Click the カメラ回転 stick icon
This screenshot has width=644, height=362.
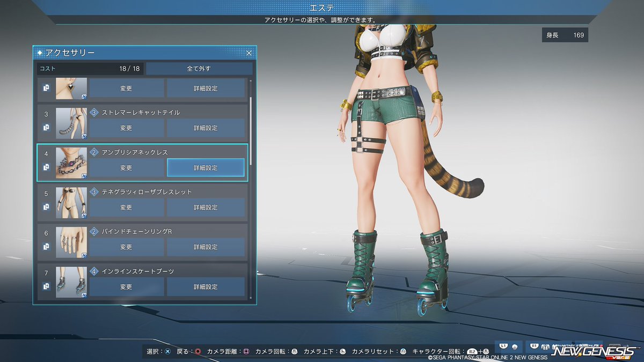[x=294, y=352]
